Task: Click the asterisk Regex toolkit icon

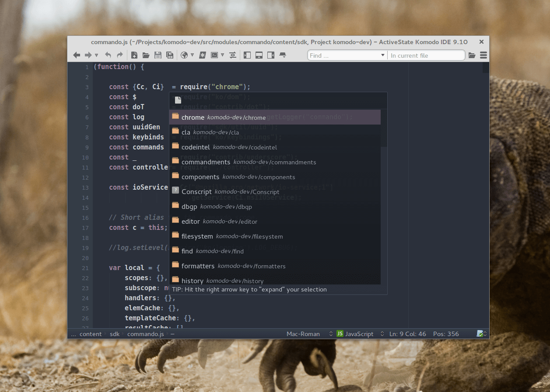Action: 203,55
